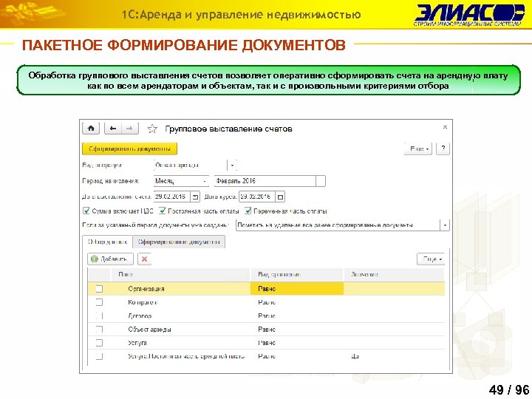This screenshot has width=532, height=399.
Task: Sort by the Поле column header
Action: [x=180, y=274]
